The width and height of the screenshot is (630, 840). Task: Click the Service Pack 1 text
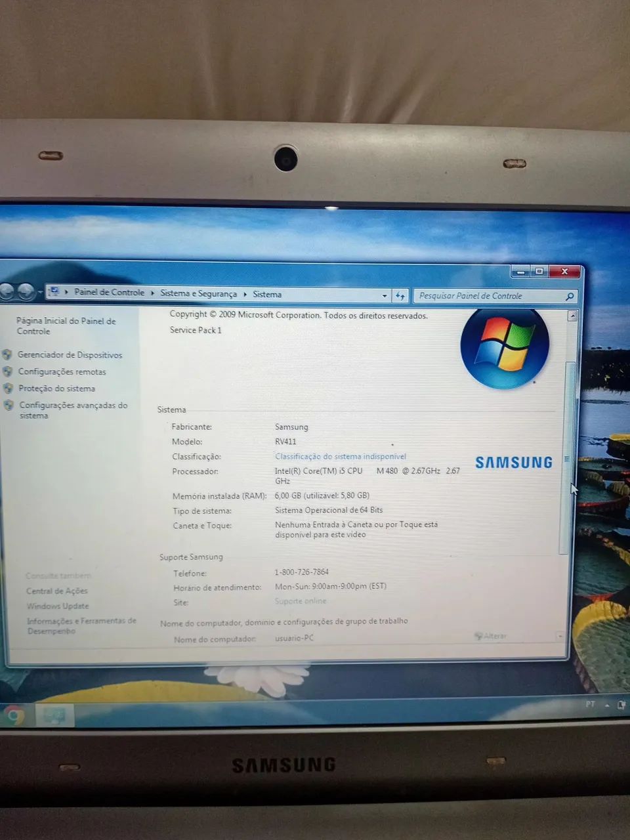click(x=196, y=330)
